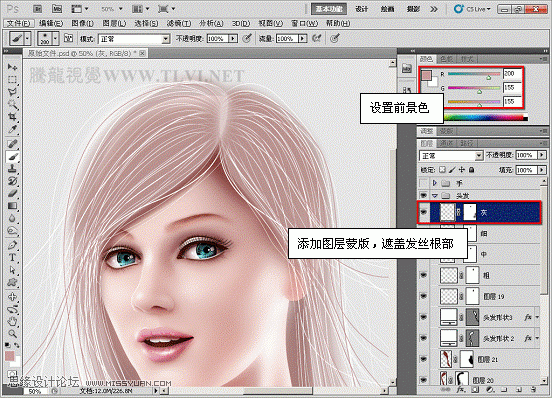This screenshot has height=398, width=552.
Task: Click the foreground color swatch in Color panel
Action: coord(426,75)
